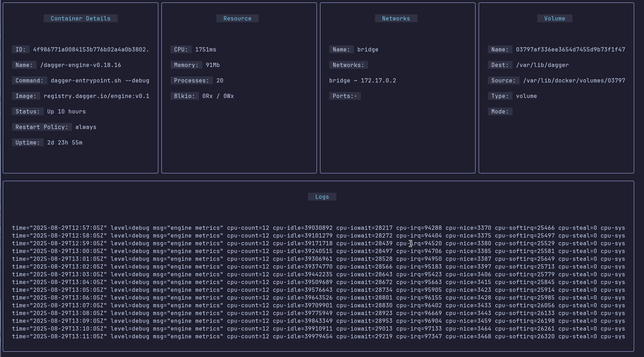Select the Uptime 2d 23h 55m value
This screenshot has height=357, width=644.
tap(65, 142)
